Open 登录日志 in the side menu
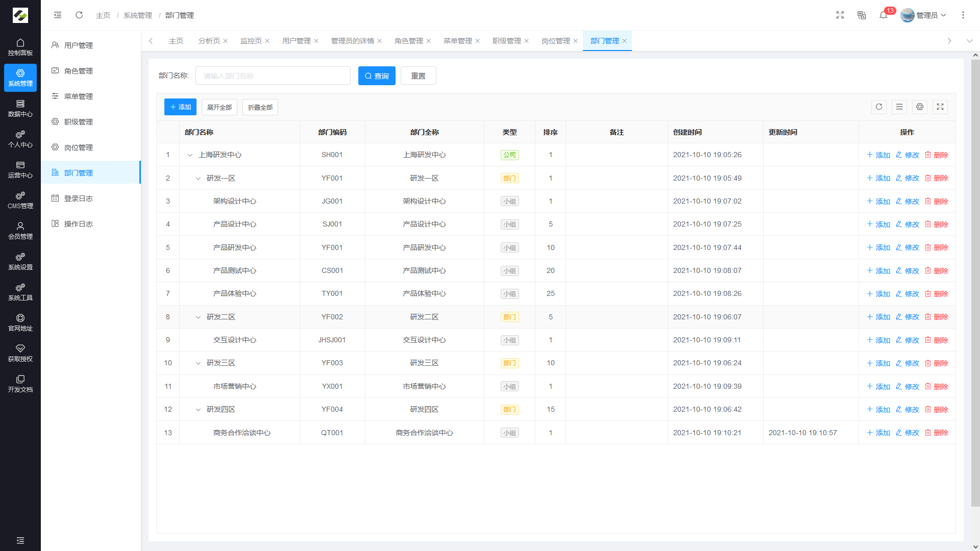Viewport: 980px width, 551px height. [78, 198]
